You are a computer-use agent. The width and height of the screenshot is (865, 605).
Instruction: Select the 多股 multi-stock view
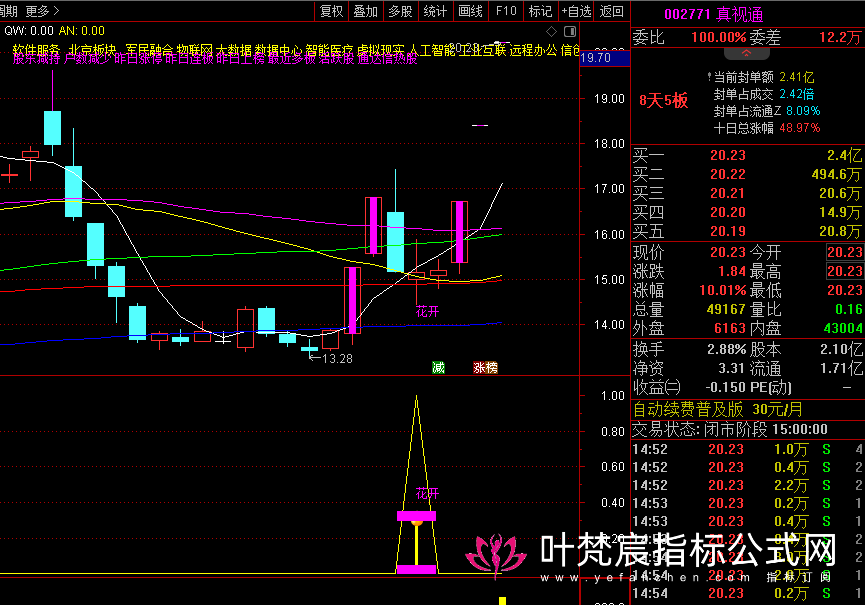tap(401, 11)
